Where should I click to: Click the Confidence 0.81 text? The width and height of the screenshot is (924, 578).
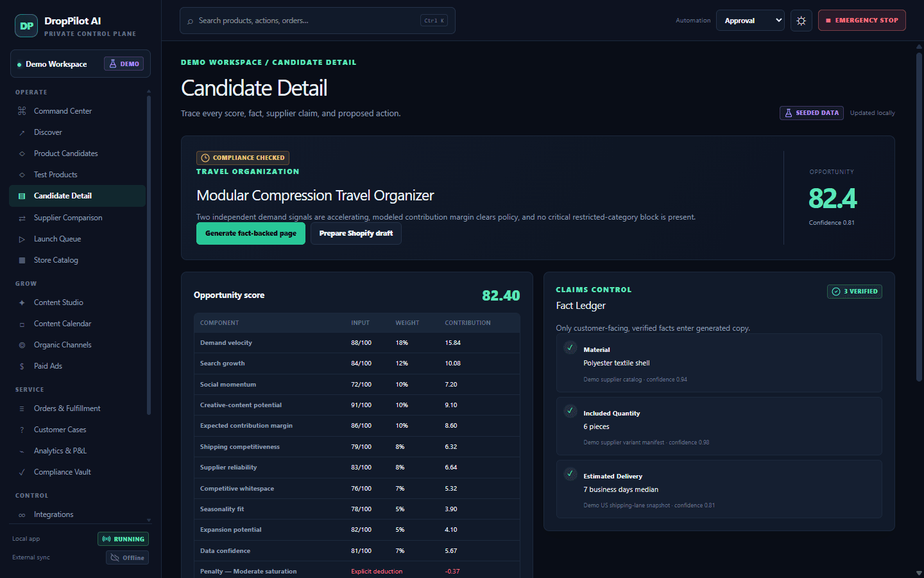pos(832,223)
